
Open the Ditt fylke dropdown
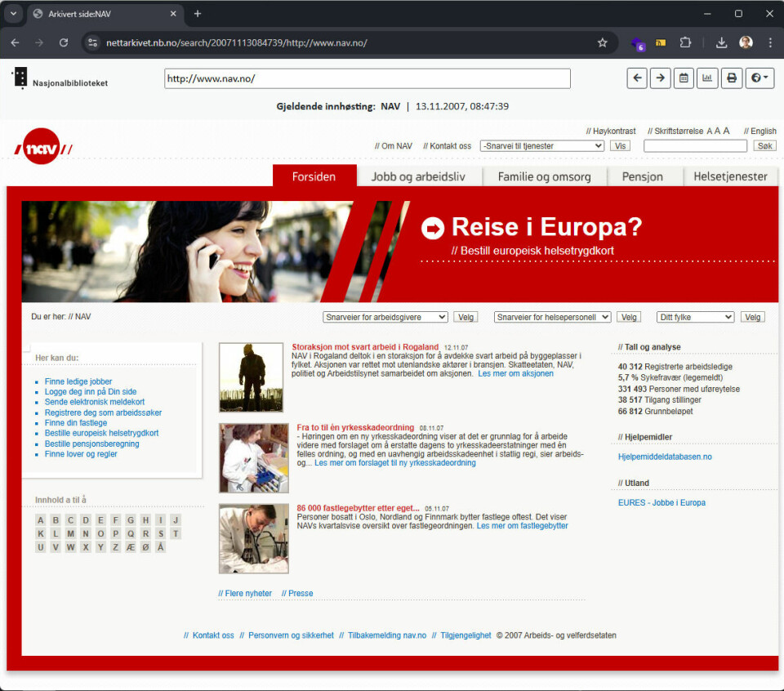pos(695,317)
